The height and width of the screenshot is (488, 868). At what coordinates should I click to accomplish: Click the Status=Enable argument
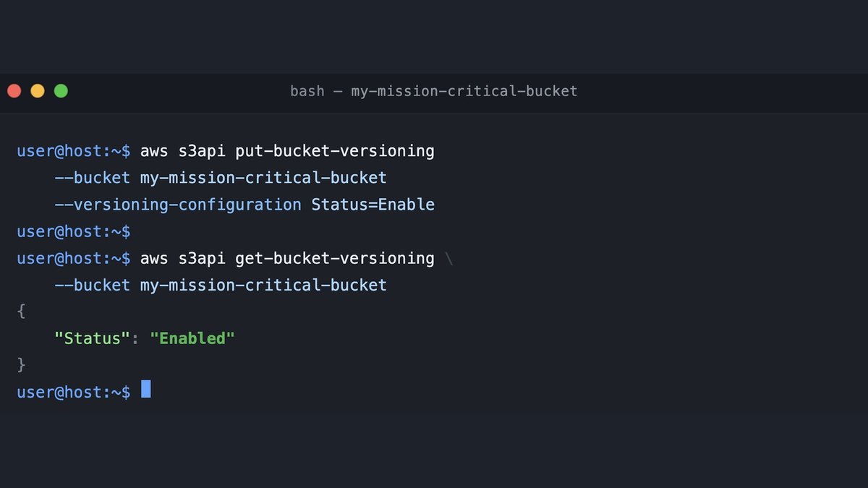pyautogui.click(x=373, y=205)
